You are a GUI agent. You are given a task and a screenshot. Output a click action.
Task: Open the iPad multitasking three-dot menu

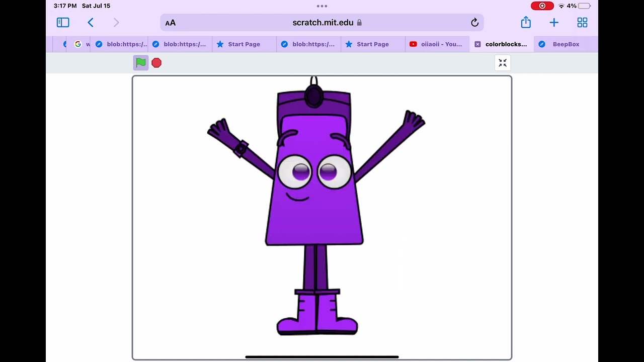[x=322, y=6]
